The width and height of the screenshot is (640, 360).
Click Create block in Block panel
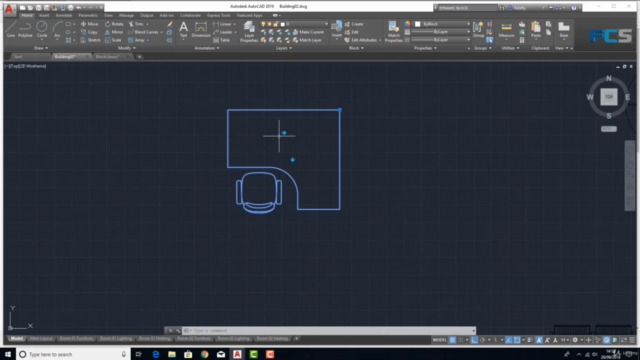pos(354,24)
